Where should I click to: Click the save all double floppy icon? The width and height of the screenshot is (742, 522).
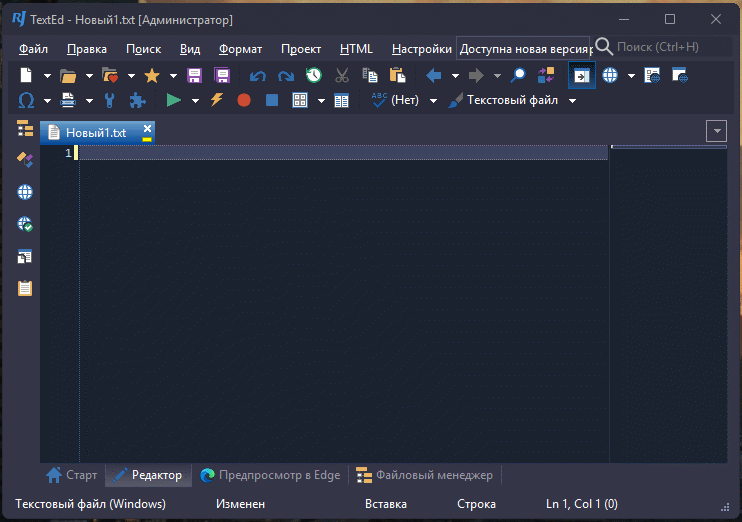(x=222, y=75)
